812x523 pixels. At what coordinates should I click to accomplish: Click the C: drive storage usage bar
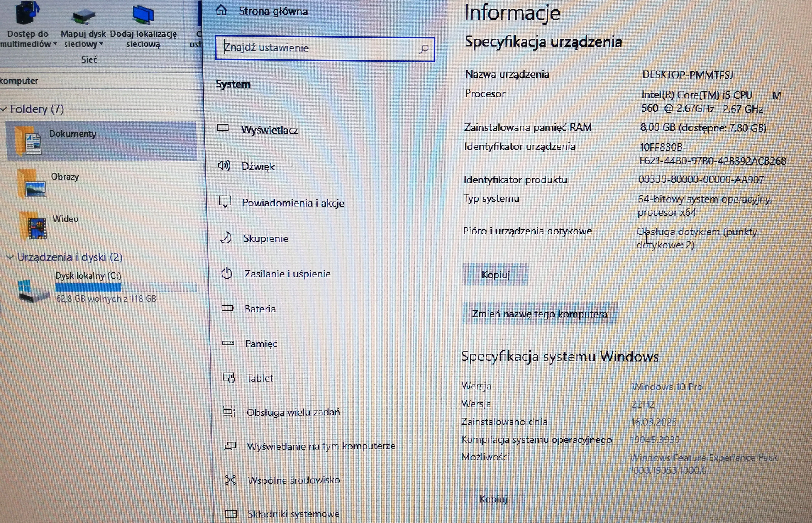point(126,287)
